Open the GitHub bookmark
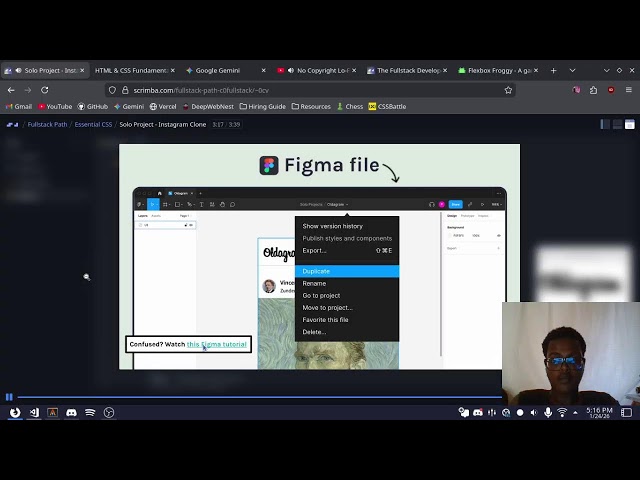The width and height of the screenshot is (640, 480). click(93, 107)
